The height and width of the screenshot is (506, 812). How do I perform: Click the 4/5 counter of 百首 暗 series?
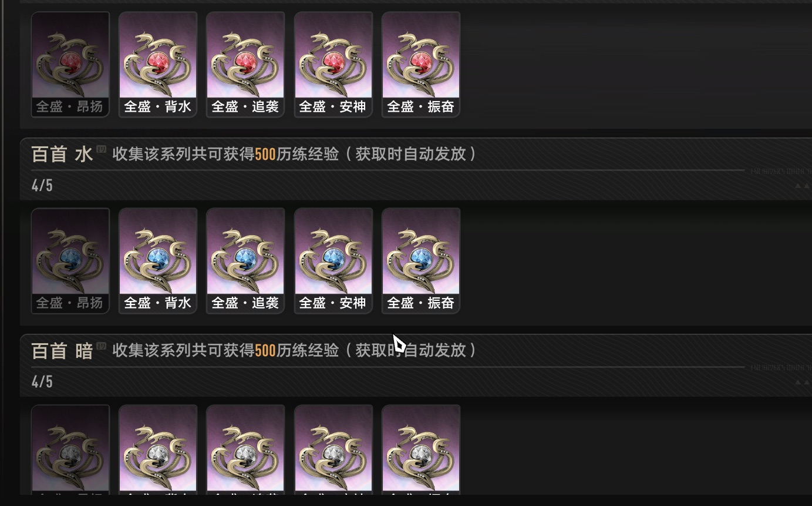42,382
